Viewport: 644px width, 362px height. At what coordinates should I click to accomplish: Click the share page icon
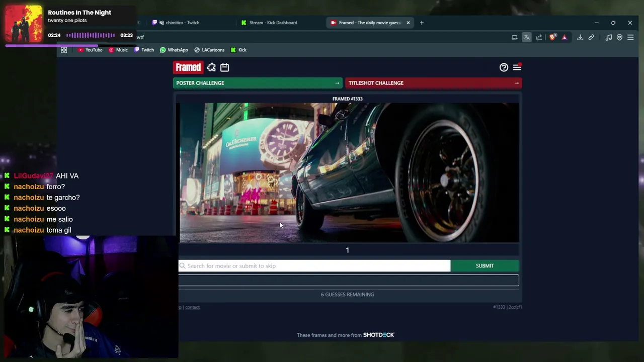[539, 37]
